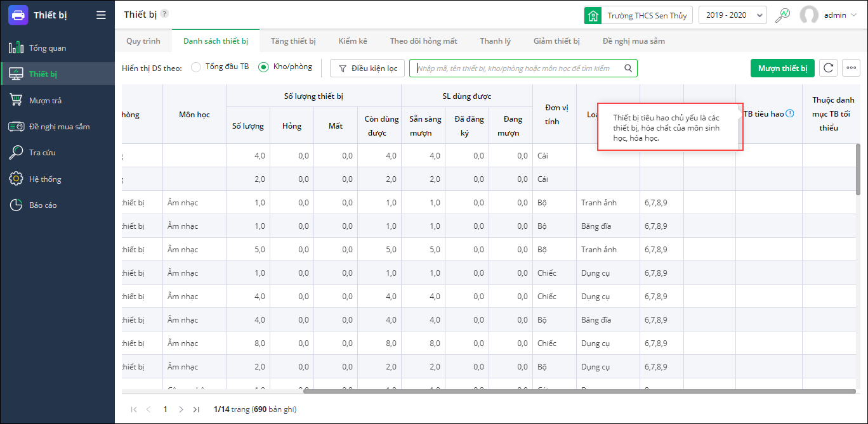868x424 pixels.
Task: Switch to the Thanh lý tab
Action: (x=495, y=41)
